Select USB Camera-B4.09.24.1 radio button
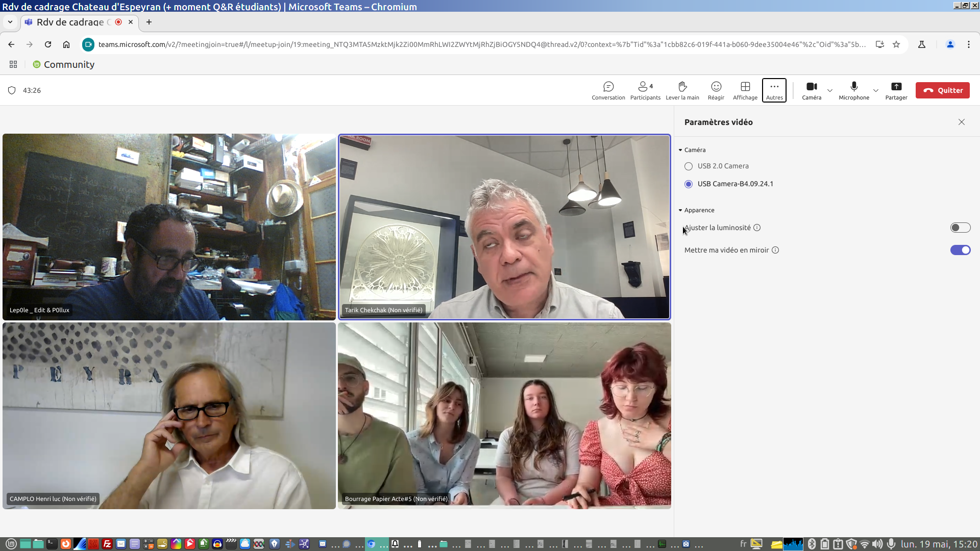Image resolution: width=980 pixels, height=551 pixels. point(689,184)
